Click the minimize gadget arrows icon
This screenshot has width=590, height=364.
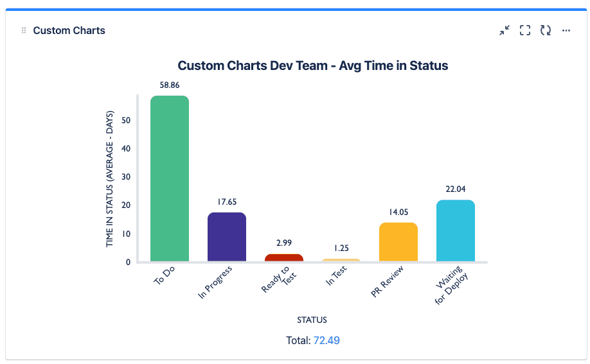[505, 30]
